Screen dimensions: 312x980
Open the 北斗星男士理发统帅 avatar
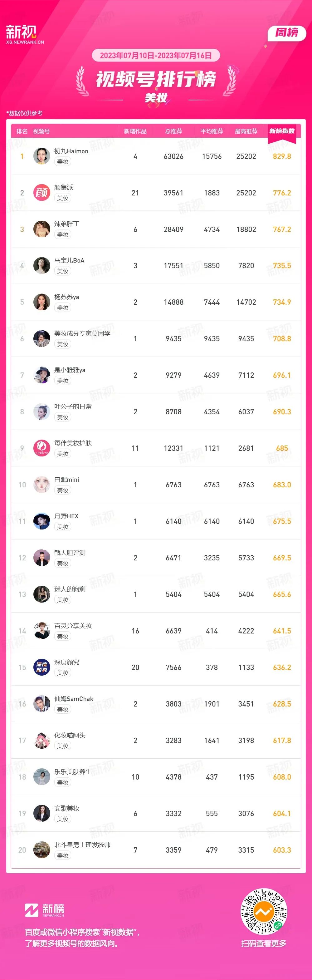click(42, 850)
